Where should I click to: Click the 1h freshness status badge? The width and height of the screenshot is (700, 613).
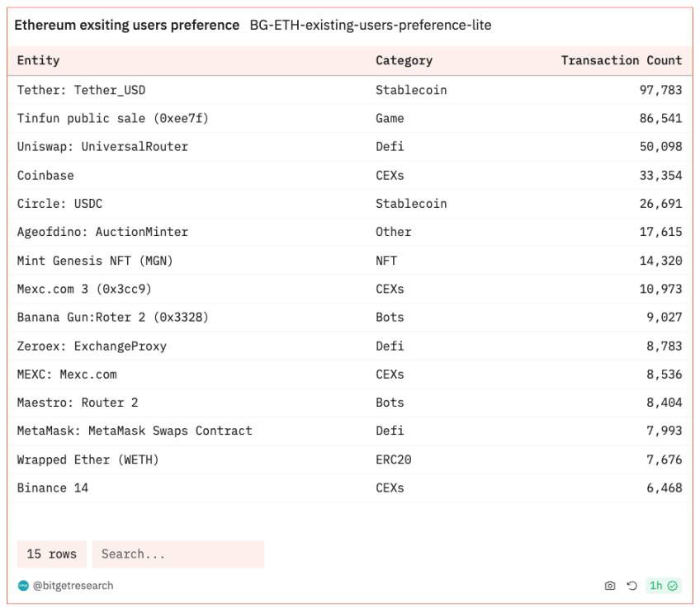[664, 586]
